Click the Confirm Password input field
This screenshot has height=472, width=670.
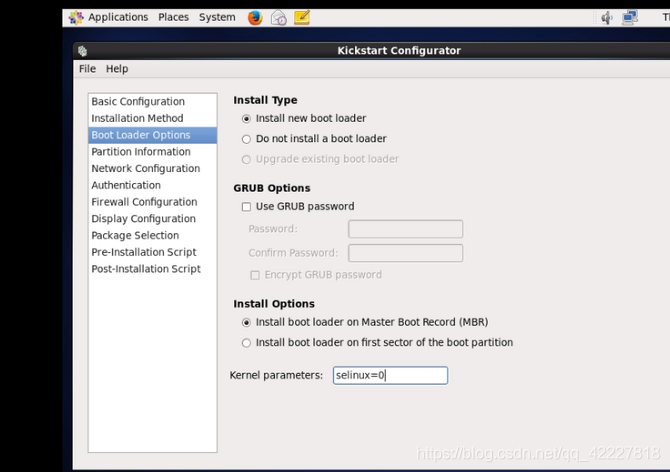(x=406, y=253)
